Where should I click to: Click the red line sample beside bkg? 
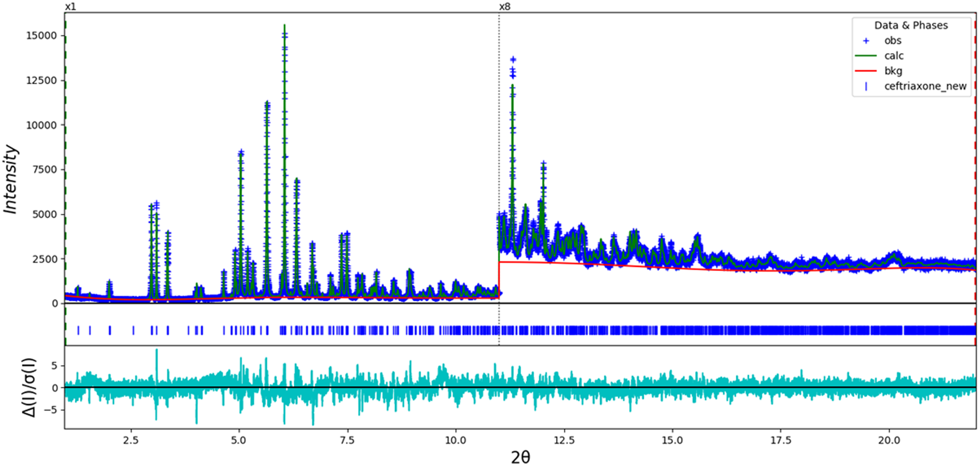click(866, 71)
